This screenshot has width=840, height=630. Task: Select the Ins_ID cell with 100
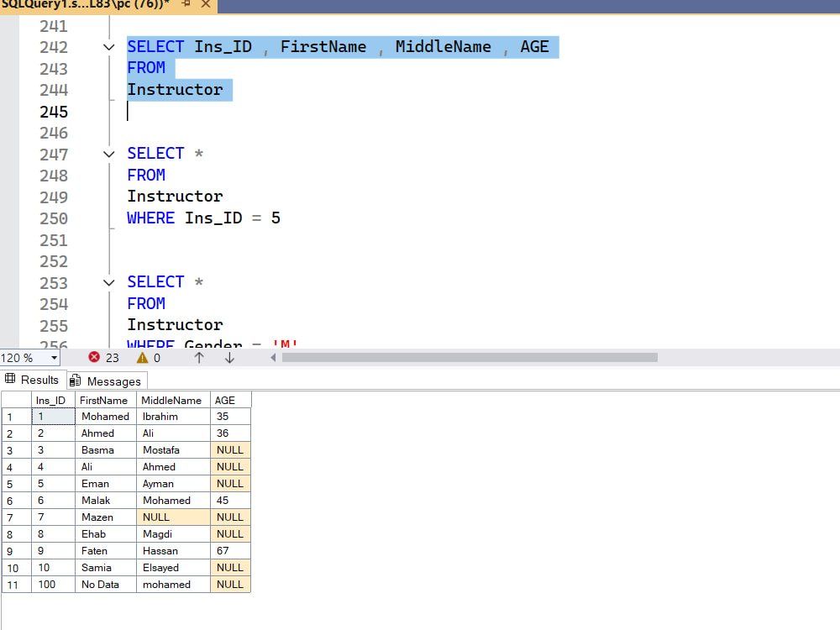(53, 585)
